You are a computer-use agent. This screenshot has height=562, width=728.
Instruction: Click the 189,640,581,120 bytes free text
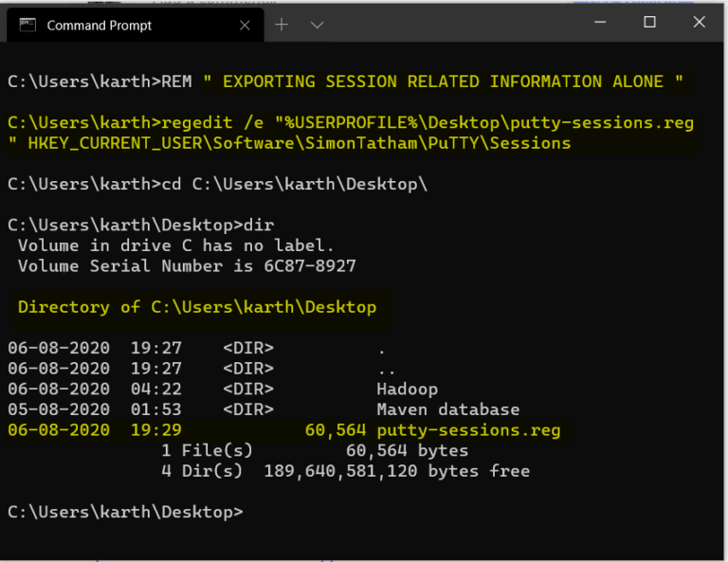[397, 471]
